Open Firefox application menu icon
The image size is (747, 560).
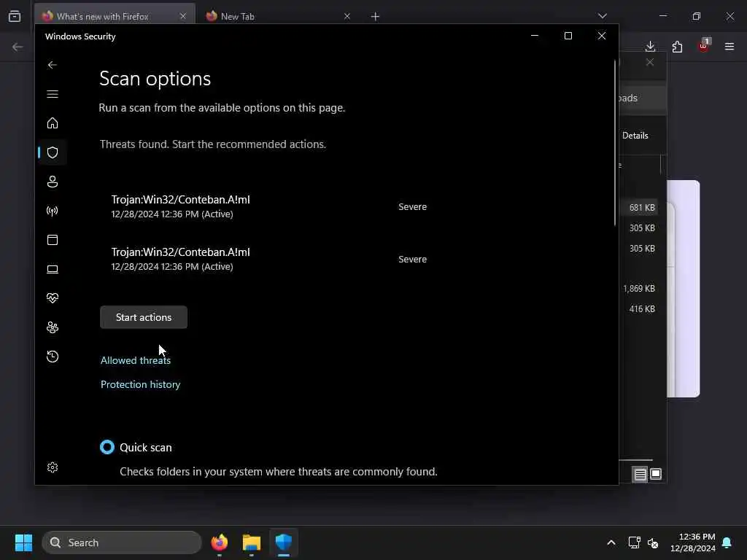coord(729,46)
